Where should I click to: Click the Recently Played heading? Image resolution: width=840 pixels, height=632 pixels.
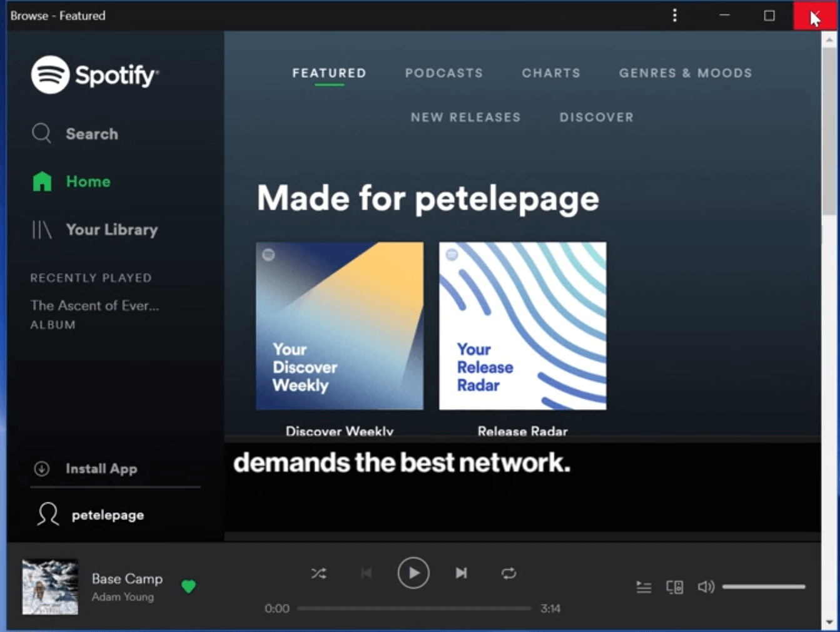[x=91, y=278]
